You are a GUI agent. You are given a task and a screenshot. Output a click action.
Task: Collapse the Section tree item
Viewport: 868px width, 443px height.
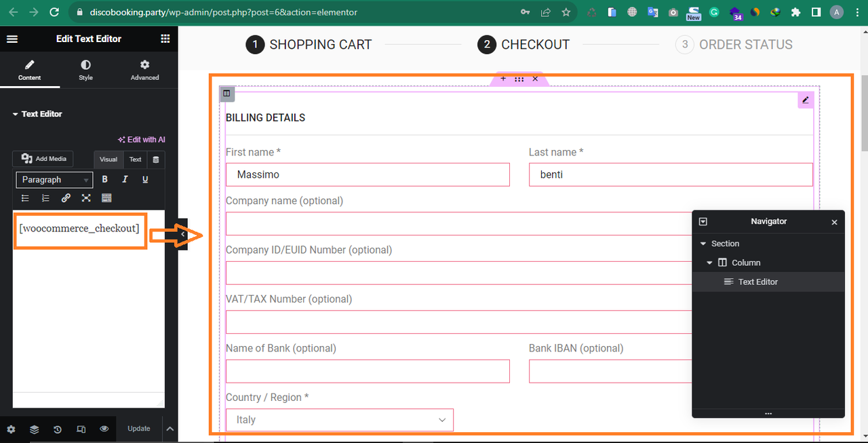[702, 244]
